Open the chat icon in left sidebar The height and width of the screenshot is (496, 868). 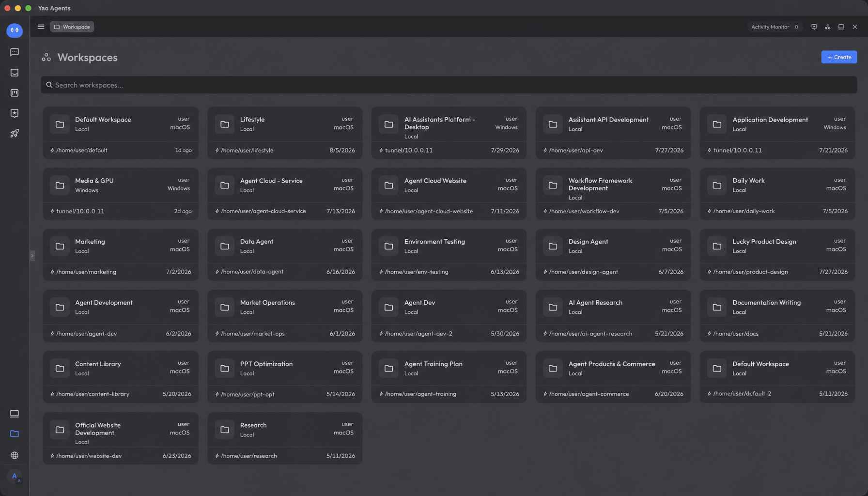point(15,52)
